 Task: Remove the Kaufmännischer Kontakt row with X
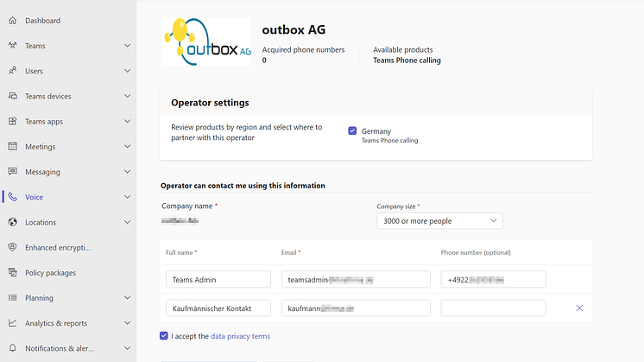pos(579,308)
